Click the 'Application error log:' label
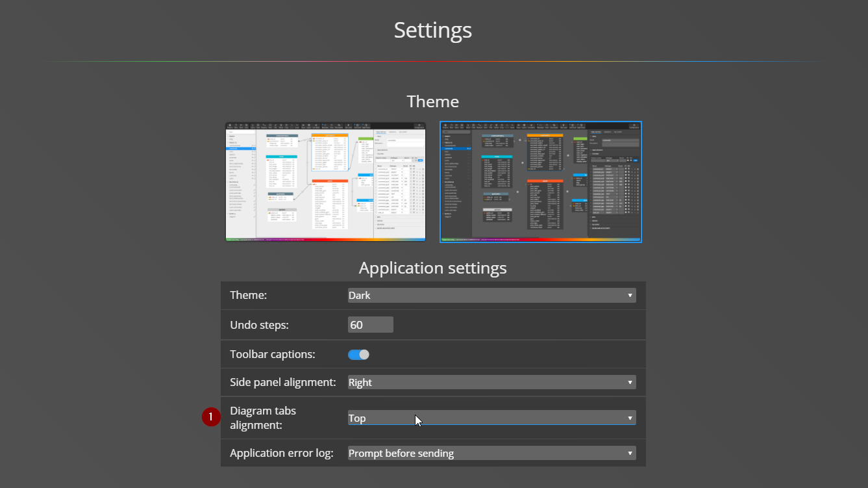This screenshot has width=868, height=488. (282, 453)
